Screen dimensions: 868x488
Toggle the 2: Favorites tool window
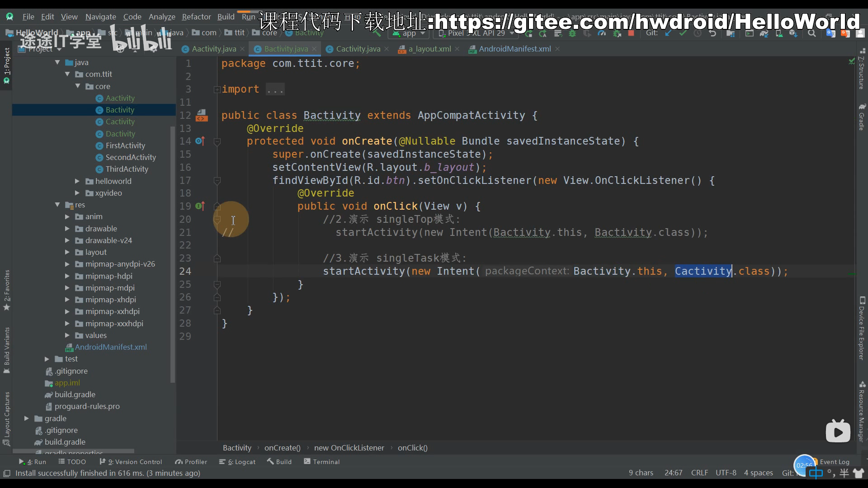[6, 290]
